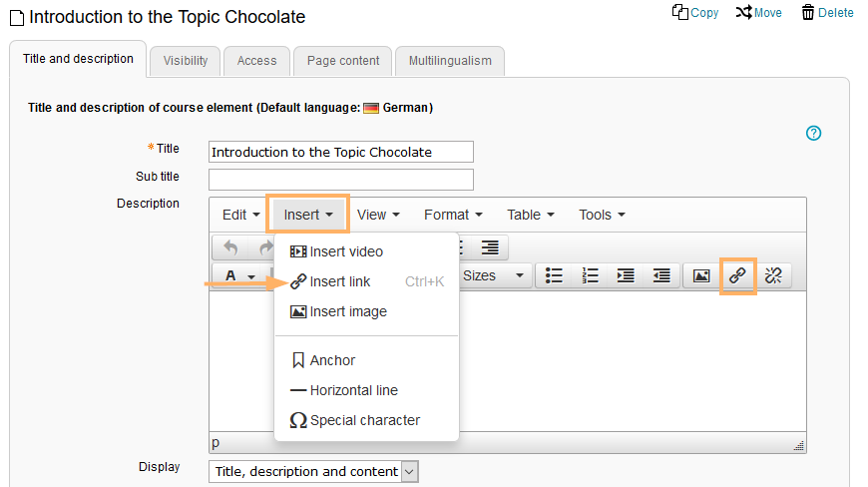Choose Insert video from the menu

(345, 251)
